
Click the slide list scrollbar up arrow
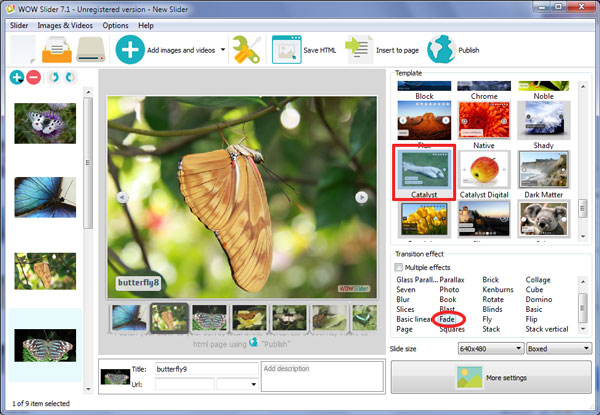88,92
